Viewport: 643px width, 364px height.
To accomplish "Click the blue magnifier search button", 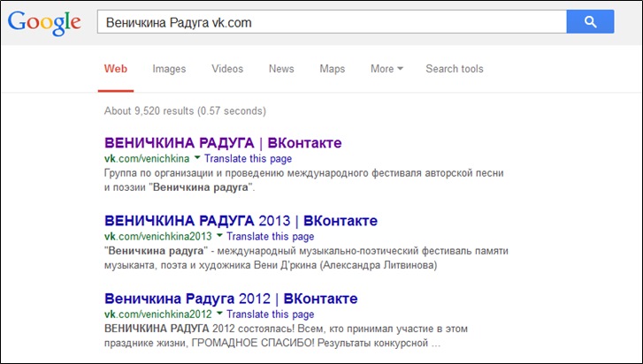I will (x=590, y=22).
